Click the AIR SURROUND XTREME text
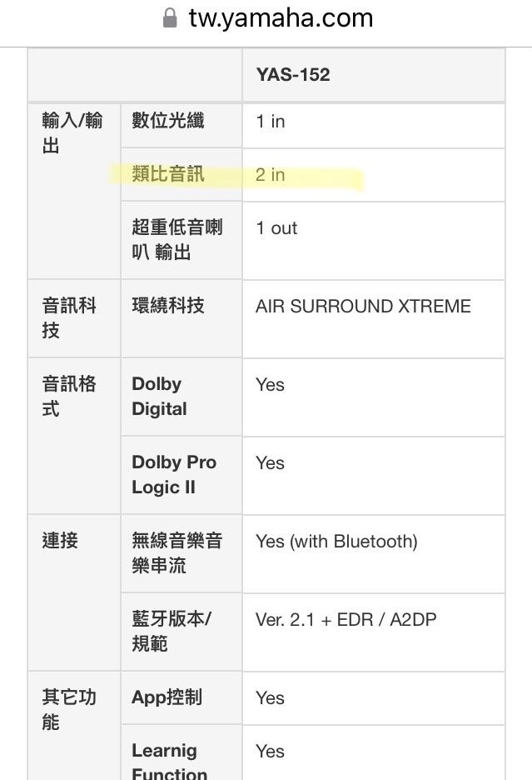 363,307
